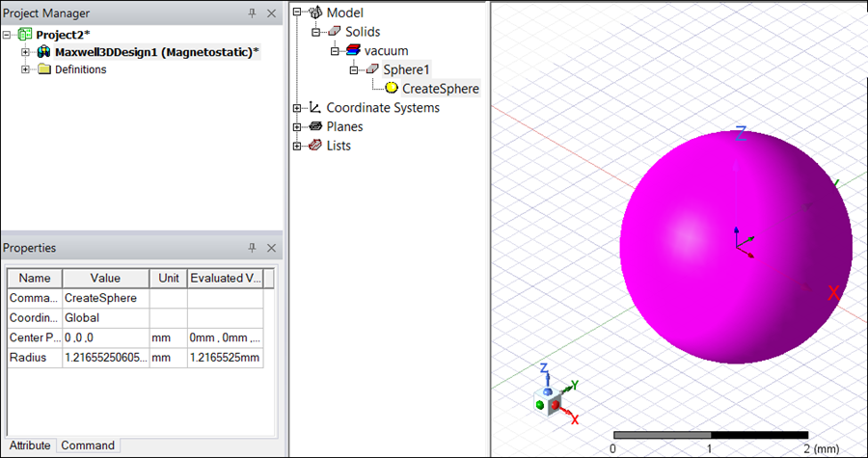Click the Project2 project icon
This screenshot has height=458, width=868.
click(x=25, y=35)
